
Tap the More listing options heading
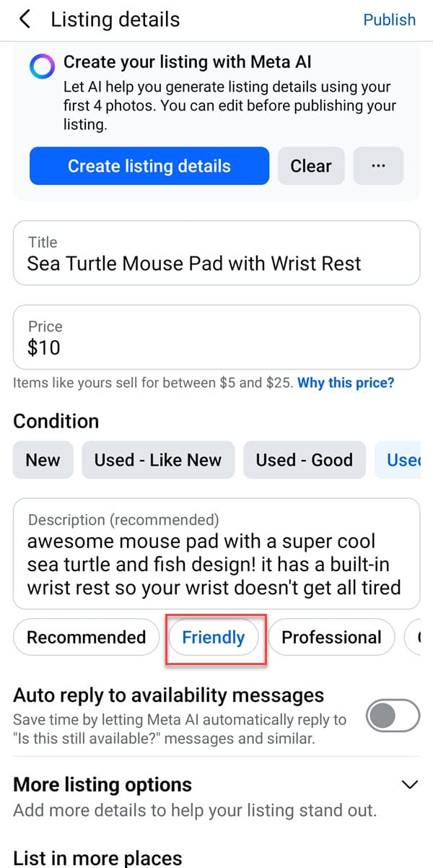pyautogui.click(x=103, y=784)
